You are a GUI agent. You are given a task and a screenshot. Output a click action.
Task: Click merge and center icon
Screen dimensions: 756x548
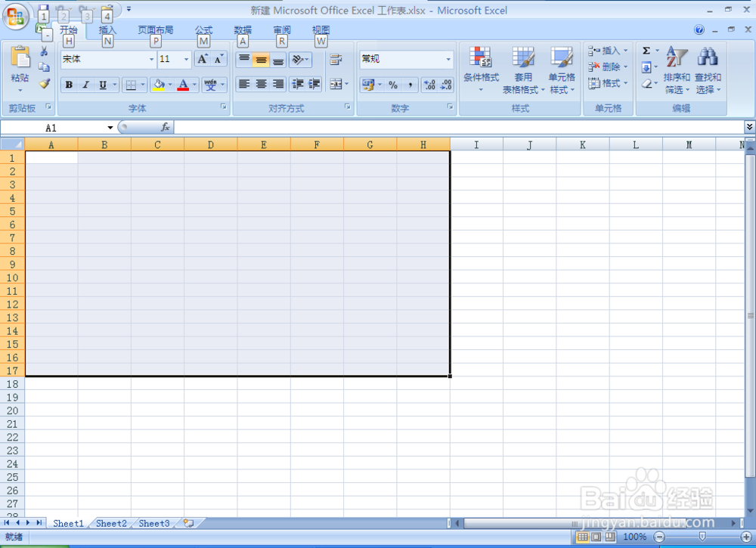336,85
